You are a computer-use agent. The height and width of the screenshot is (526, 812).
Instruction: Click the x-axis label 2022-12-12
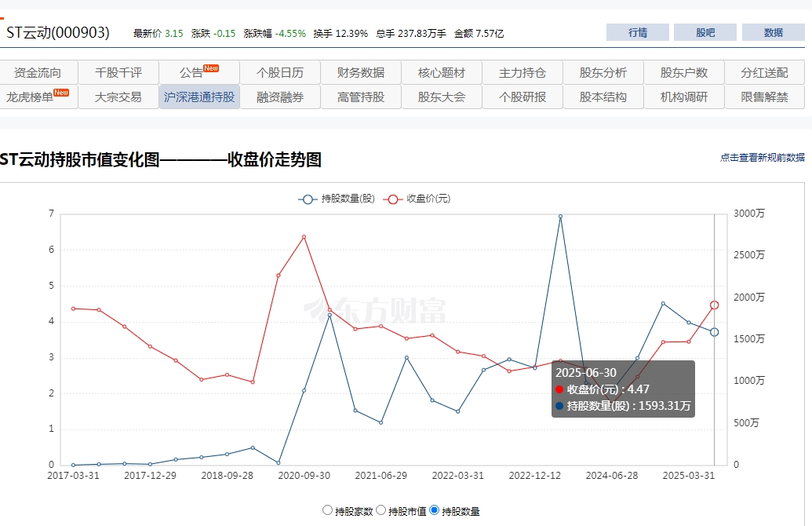(534, 476)
